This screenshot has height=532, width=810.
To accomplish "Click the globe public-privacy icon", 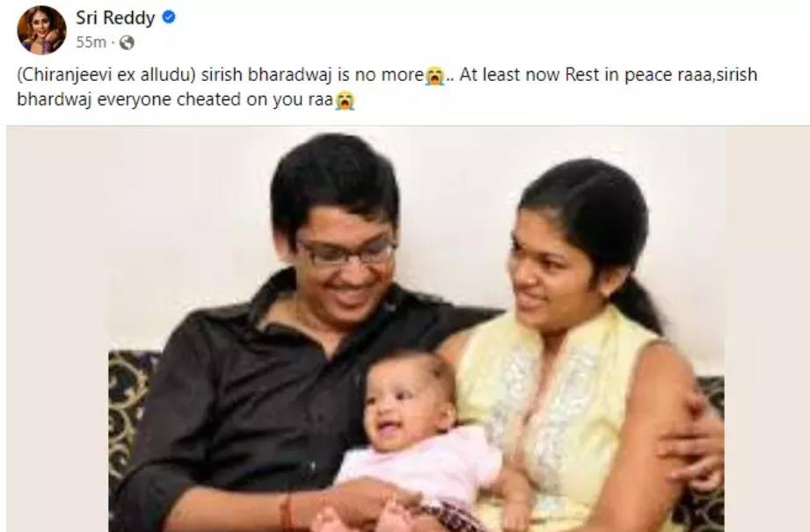I will click(x=127, y=42).
